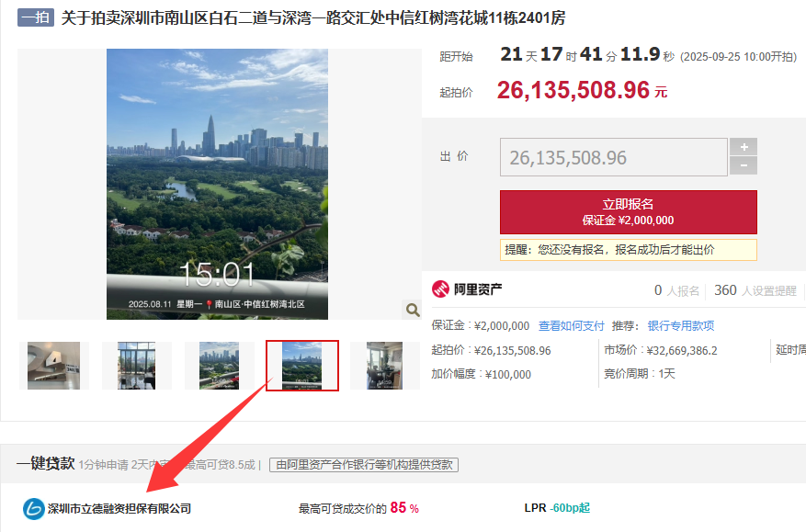Open 银行专用款项 link
This screenshot has height=532, width=806.
681,326
